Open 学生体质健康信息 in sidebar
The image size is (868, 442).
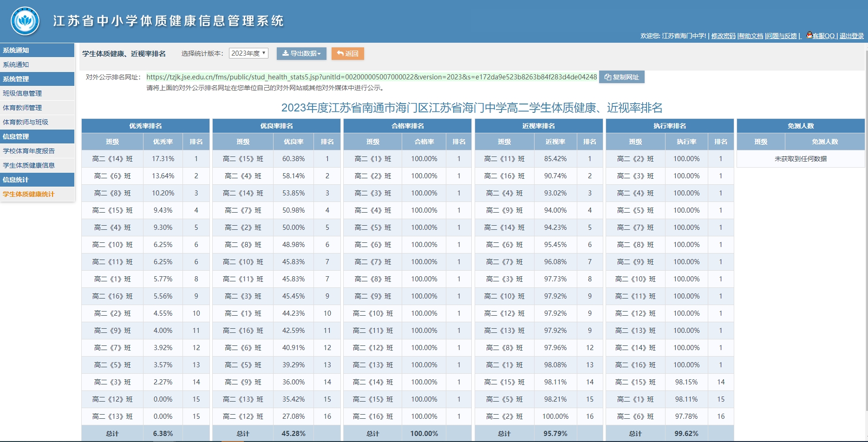37,165
